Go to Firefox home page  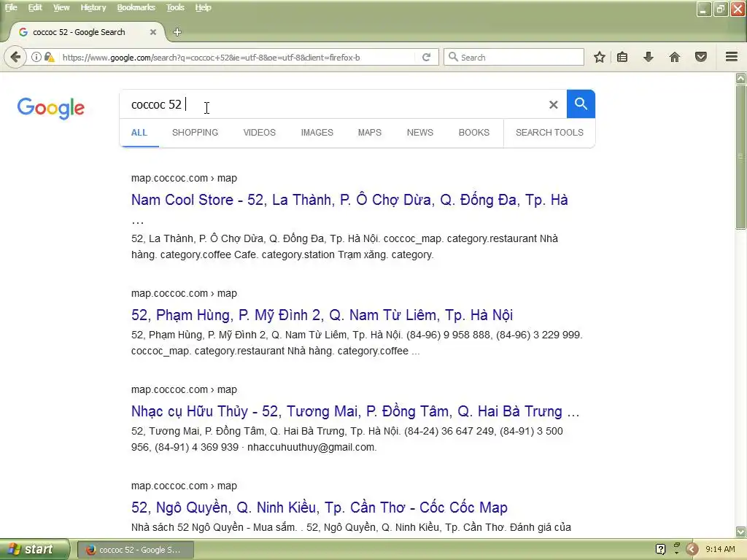coord(675,58)
